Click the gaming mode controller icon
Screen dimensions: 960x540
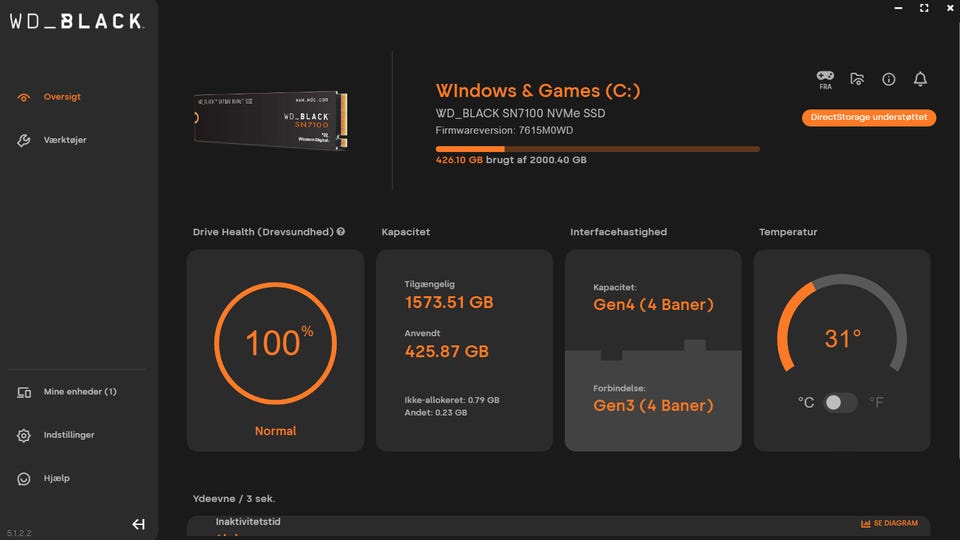pos(825,77)
